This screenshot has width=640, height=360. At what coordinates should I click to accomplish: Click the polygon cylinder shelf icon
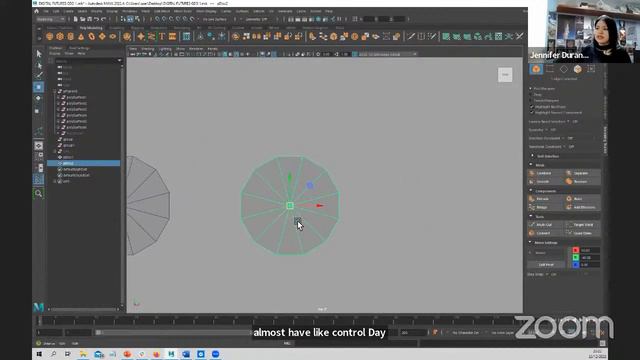coord(71,37)
